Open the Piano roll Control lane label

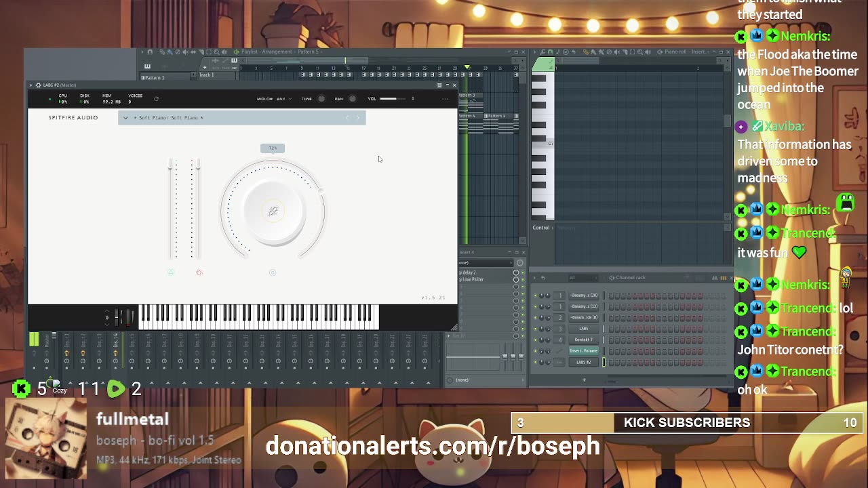coord(541,228)
